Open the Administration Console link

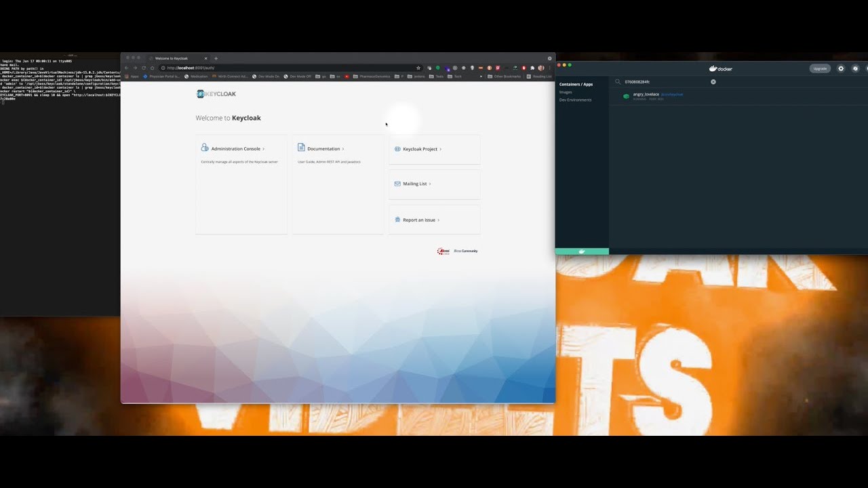click(x=235, y=148)
